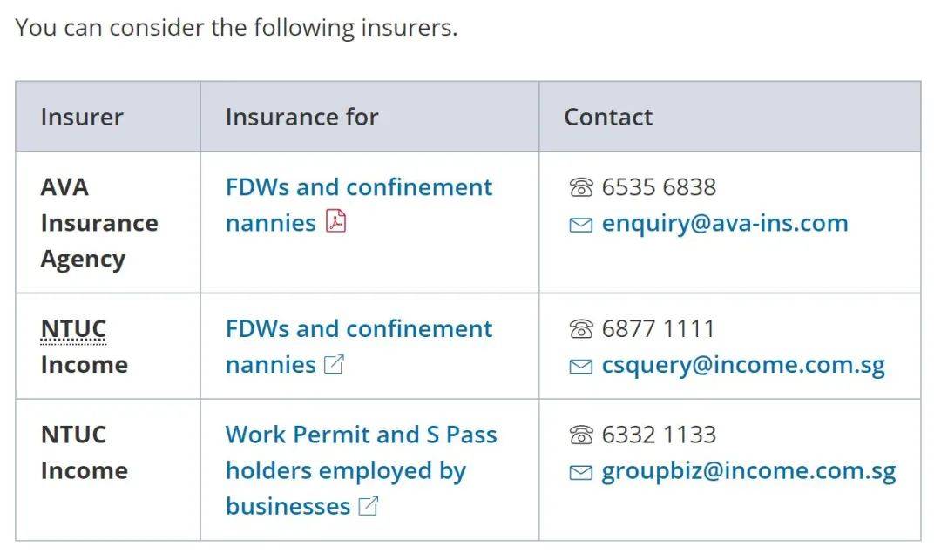The width and height of the screenshot is (941, 560).
Task: Click external link icon in NTUC FDWs row
Action: point(334,364)
